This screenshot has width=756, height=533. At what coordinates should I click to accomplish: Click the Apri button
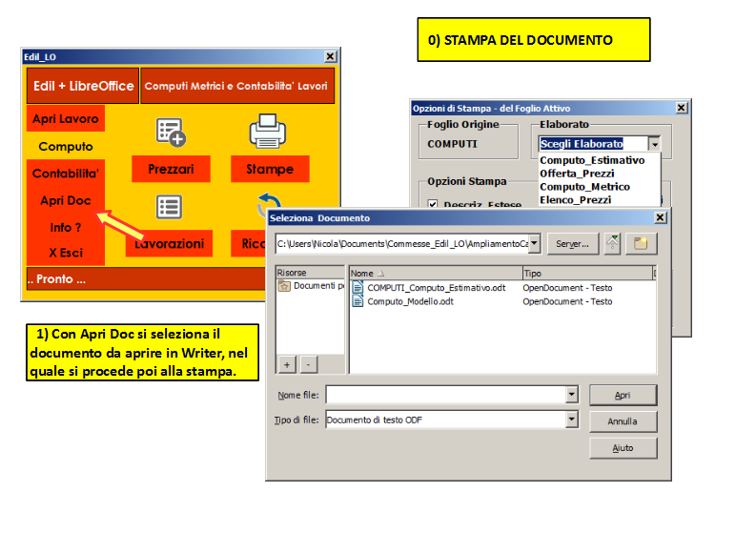pos(623,395)
